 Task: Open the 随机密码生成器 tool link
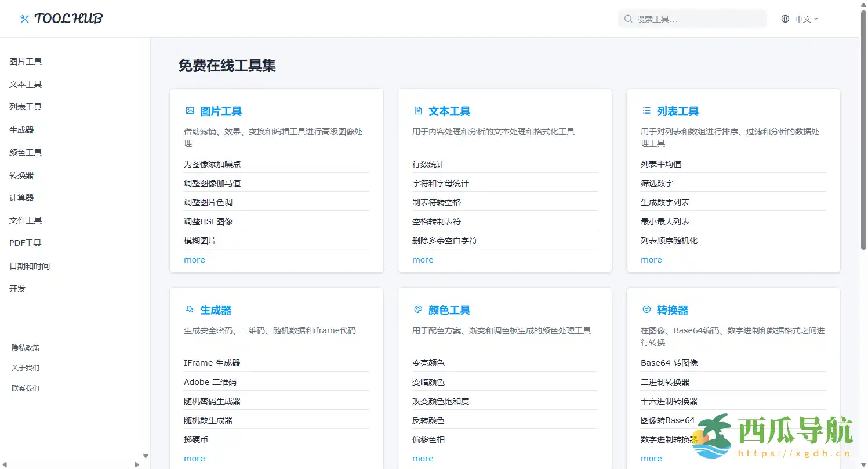(x=212, y=401)
